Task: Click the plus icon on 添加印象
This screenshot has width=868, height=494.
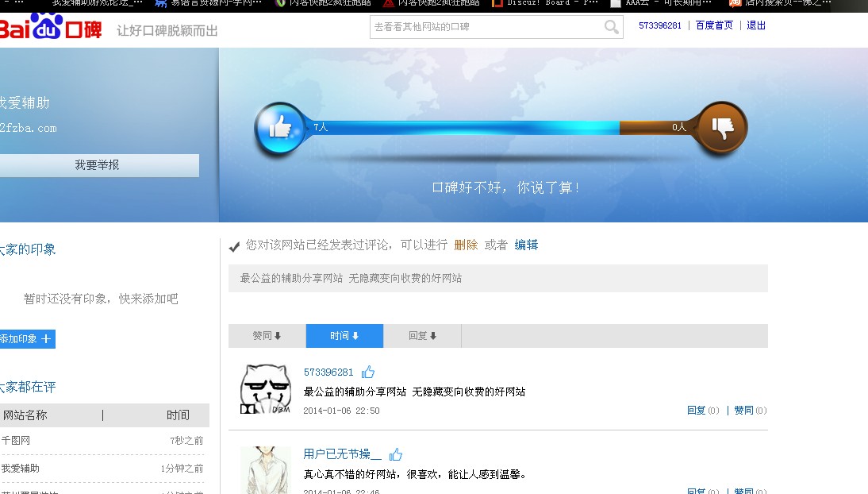Action: pyautogui.click(x=46, y=339)
